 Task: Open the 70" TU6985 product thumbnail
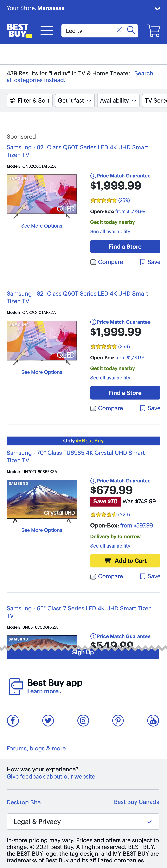[x=42, y=500]
